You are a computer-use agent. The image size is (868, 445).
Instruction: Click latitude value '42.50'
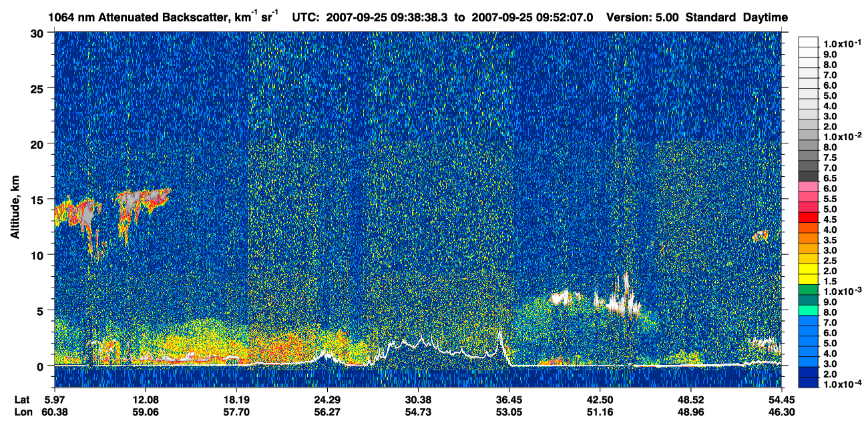600,399
